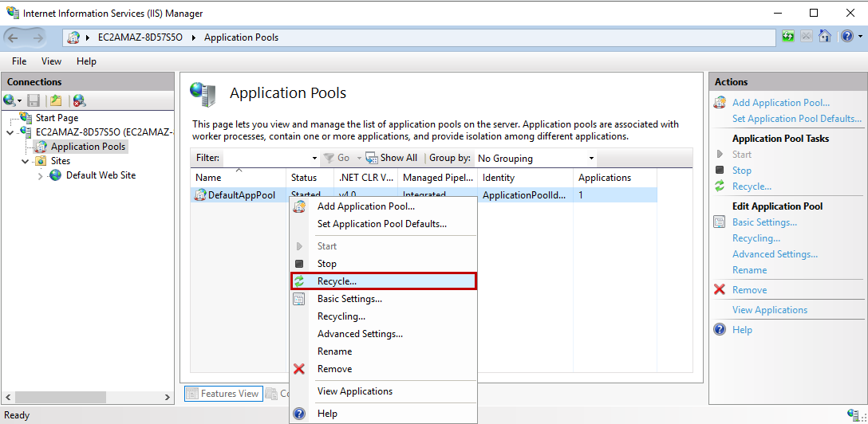Open the Filter combo box dropdown

coord(315,158)
